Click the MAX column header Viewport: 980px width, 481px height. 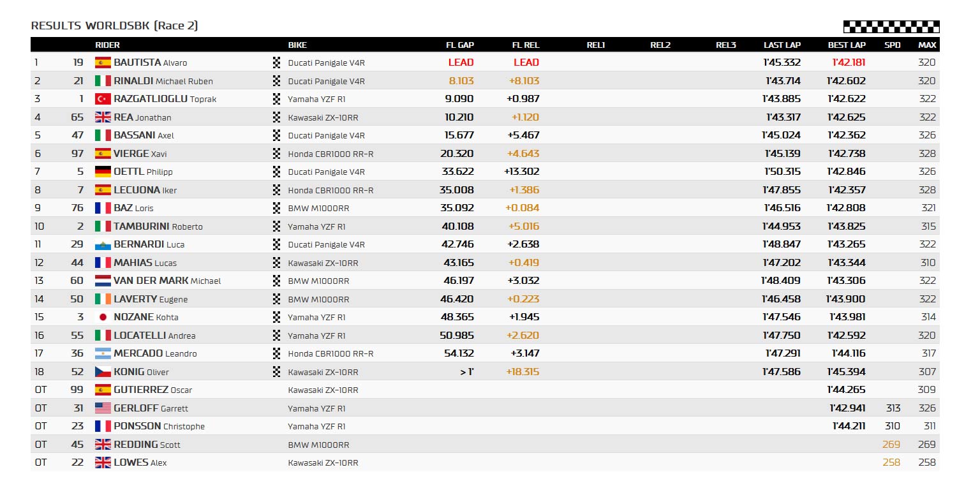927,45
